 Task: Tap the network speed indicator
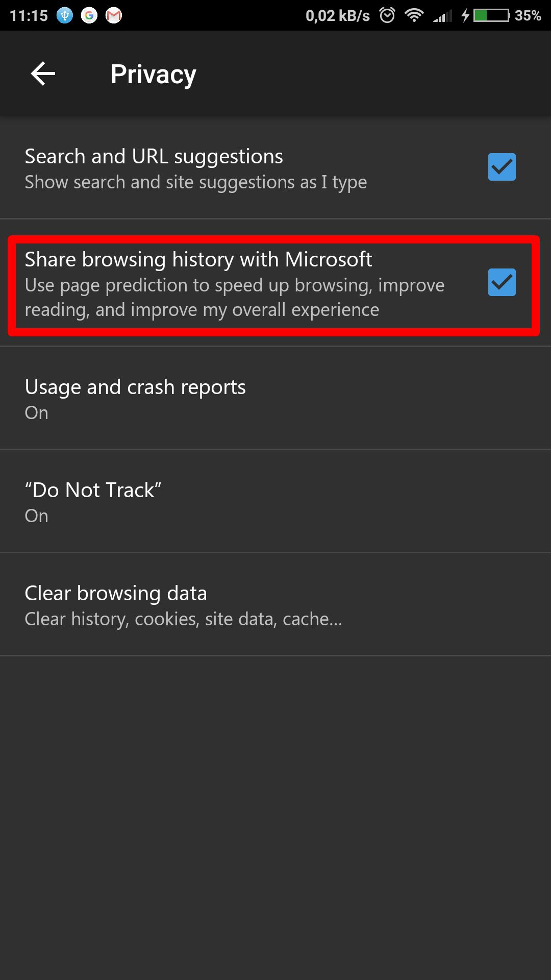[337, 16]
